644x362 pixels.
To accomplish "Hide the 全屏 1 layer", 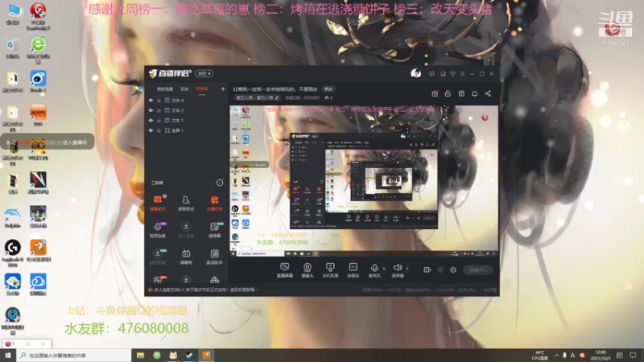I will 151,130.
